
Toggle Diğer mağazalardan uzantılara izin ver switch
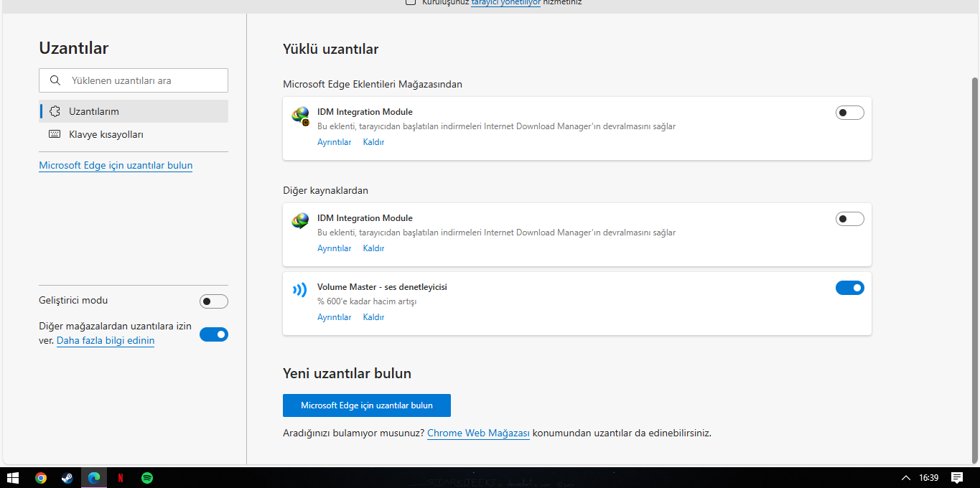tap(214, 334)
